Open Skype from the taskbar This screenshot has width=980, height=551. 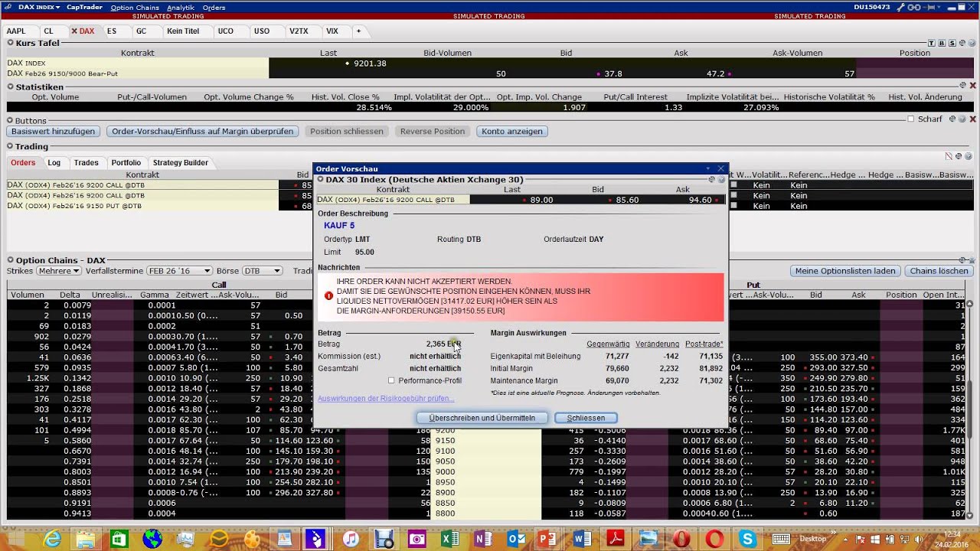pyautogui.click(x=748, y=539)
